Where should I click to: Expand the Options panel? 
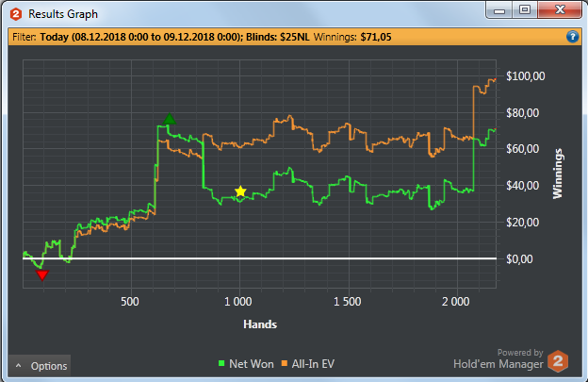[x=40, y=366]
